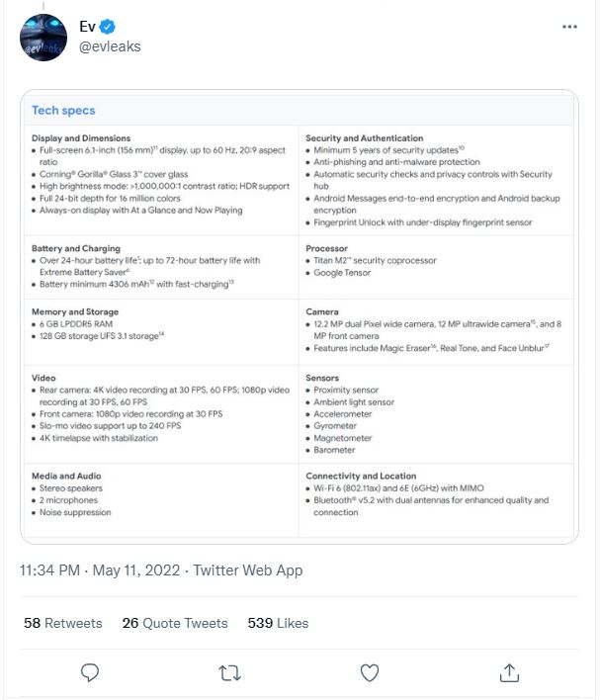This screenshot has height=700, width=600.
Task: View the 539 Likes list
Action: click(278, 623)
